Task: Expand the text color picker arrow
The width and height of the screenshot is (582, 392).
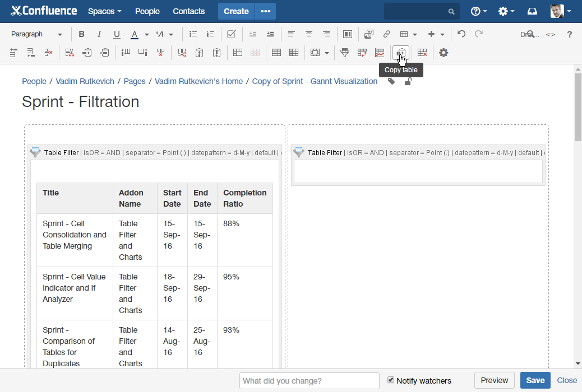Action: [x=146, y=34]
